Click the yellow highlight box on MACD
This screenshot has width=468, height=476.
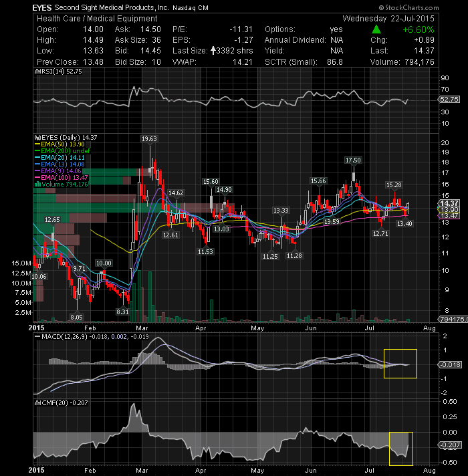pos(400,364)
